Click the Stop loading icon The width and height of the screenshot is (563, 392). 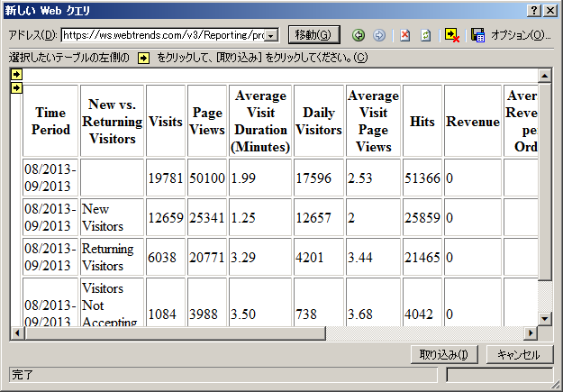click(405, 35)
